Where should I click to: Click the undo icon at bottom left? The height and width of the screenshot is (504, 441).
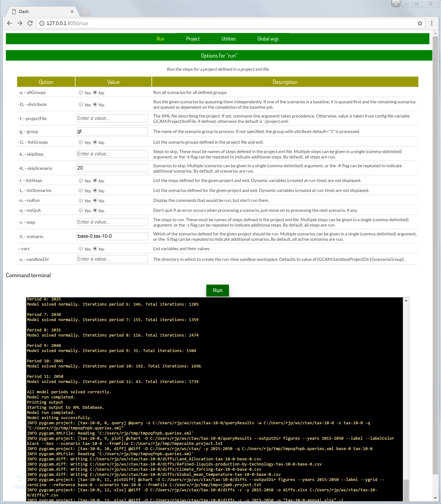pos(20,478)
